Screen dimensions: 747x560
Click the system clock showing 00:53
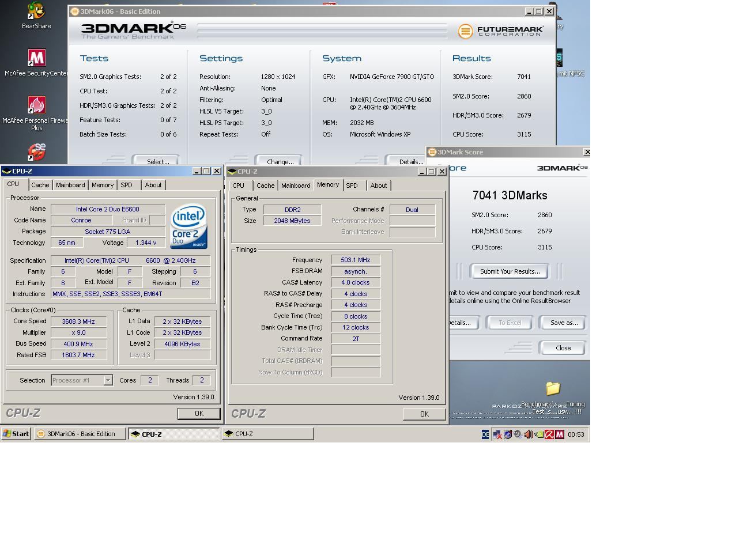[x=576, y=434]
